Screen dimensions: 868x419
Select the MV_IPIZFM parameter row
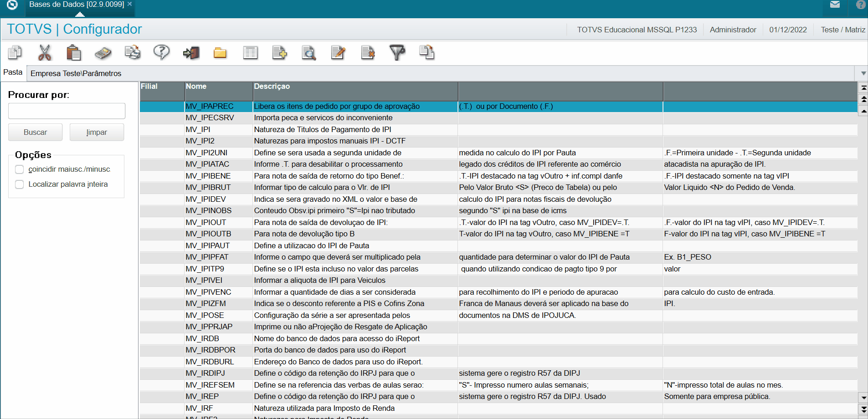[x=498, y=304]
